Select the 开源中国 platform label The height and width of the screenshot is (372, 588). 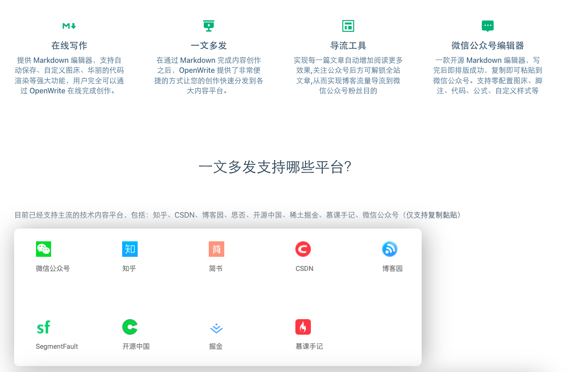(136, 347)
